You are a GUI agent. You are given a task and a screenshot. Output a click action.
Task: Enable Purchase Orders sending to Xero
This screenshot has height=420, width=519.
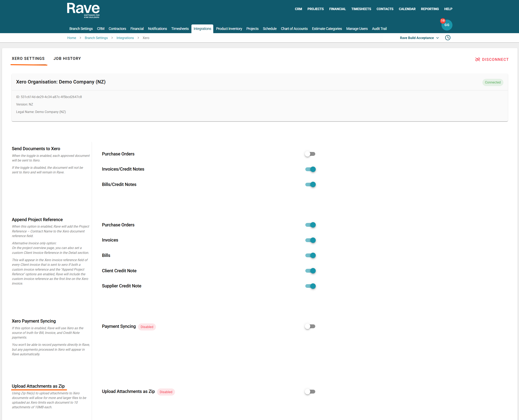coord(310,154)
